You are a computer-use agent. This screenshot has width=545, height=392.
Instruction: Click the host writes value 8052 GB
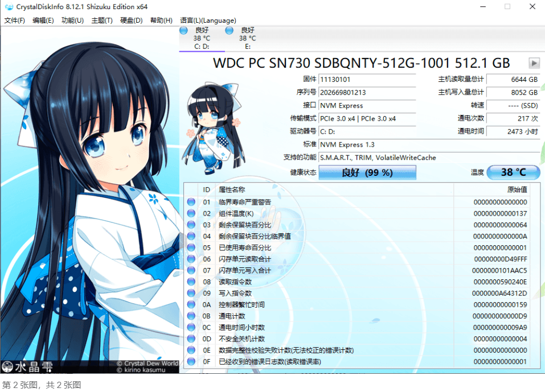[x=513, y=92]
